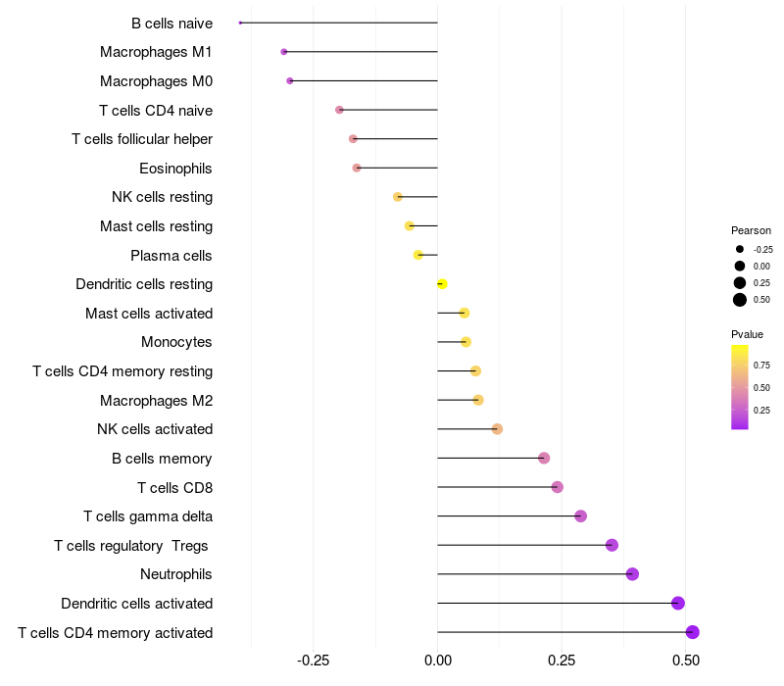Click the Pearson 0.50 legend circle
This screenshot has width=784, height=686.
pyautogui.click(x=740, y=300)
